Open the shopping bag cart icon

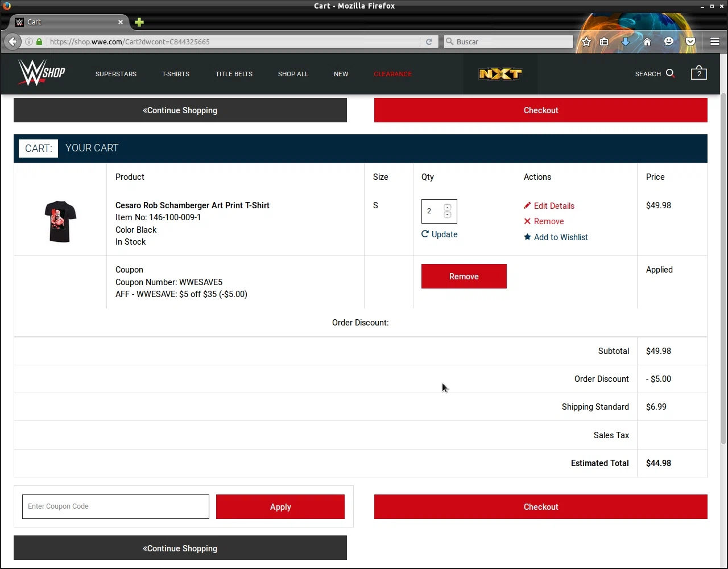click(699, 73)
